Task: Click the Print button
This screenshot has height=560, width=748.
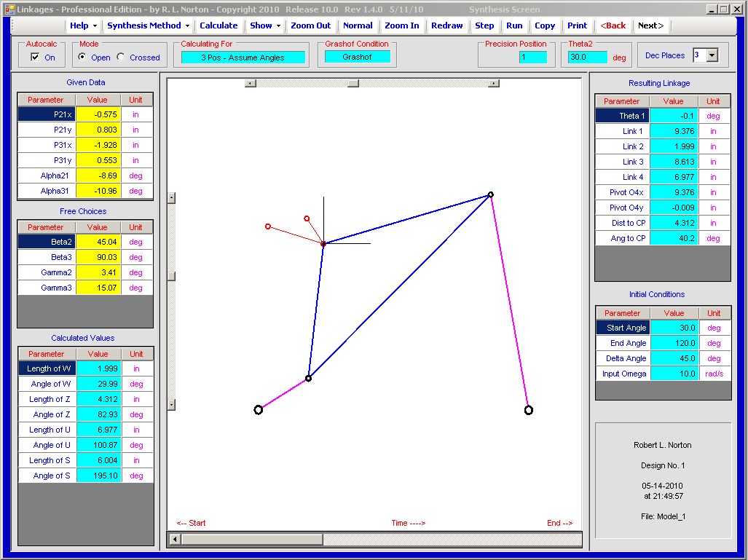Action: coord(578,25)
